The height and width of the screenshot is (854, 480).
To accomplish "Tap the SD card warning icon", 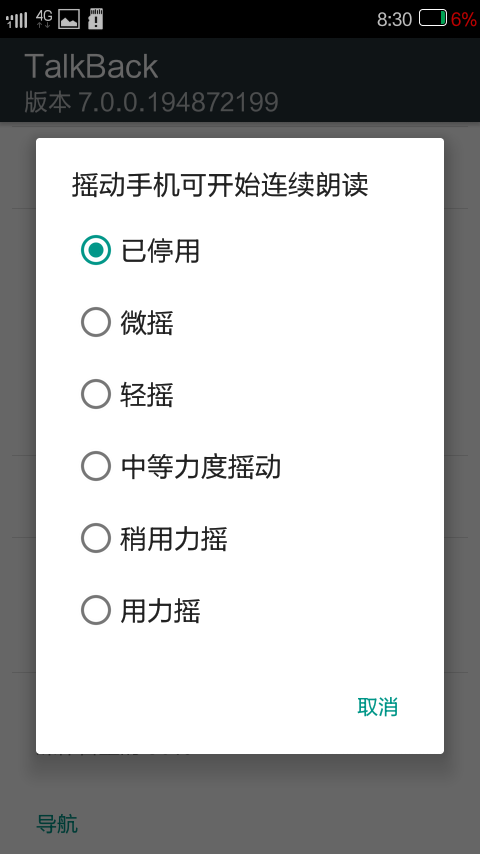I will pyautogui.click(x=95, y=19).
